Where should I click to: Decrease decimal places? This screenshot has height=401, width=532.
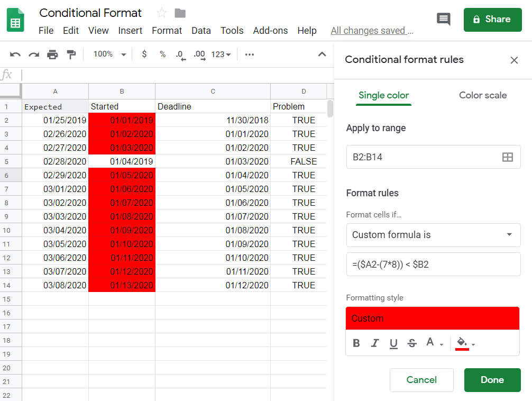coord(180,54)
